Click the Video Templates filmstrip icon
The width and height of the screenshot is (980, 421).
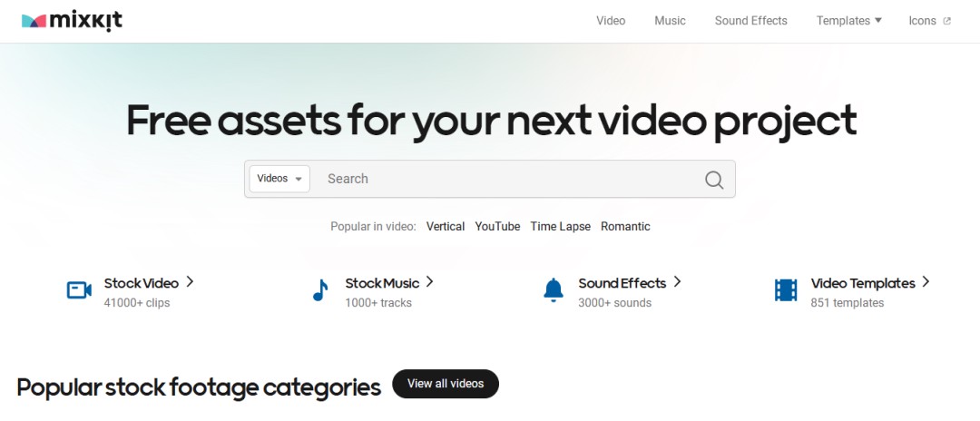pos(786,290)
